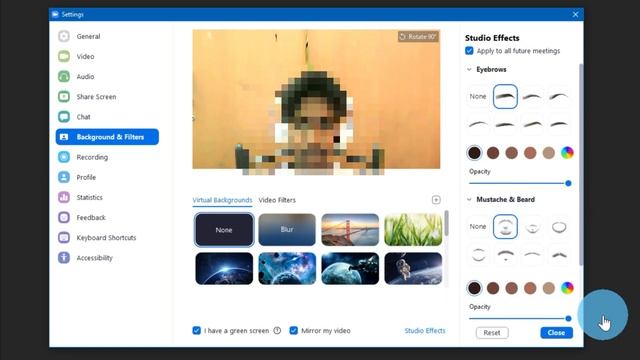Select the colorful nebula planets background
The width and height of the screenshot is (640, 360).
(x=287, y=268)
